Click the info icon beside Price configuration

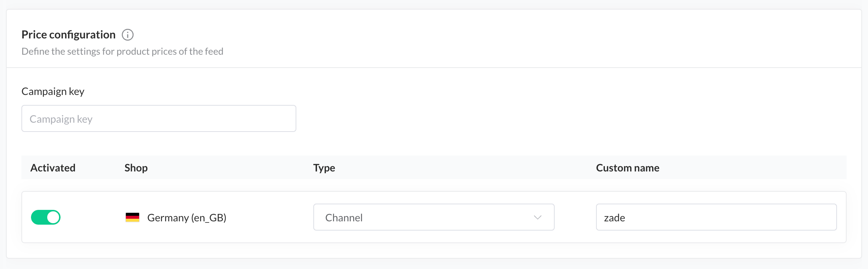click(x=128, y=35)
